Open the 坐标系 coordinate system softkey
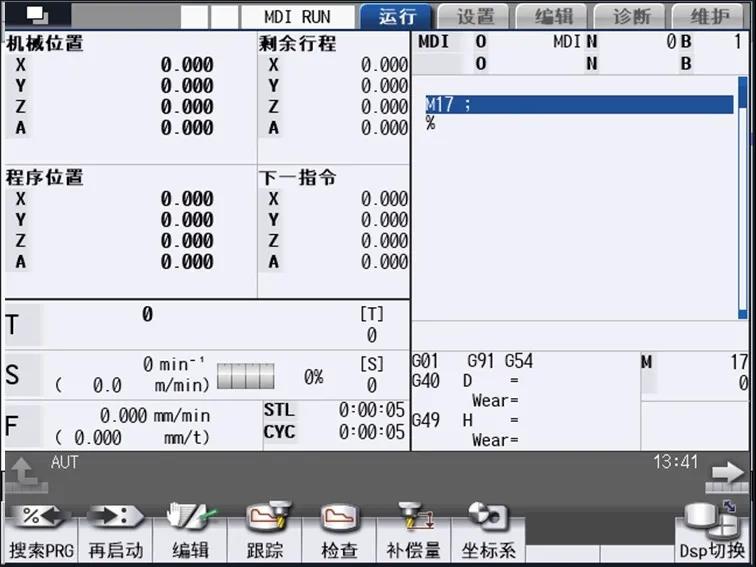 [x=487, y=535]
